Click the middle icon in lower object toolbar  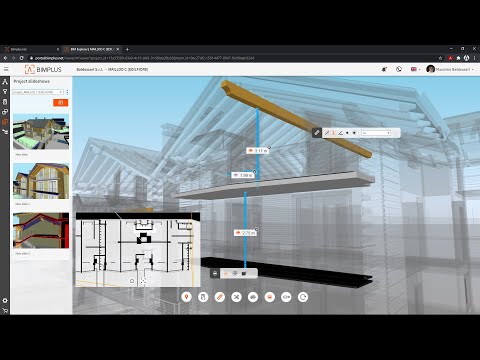click(x=235, y=273)
